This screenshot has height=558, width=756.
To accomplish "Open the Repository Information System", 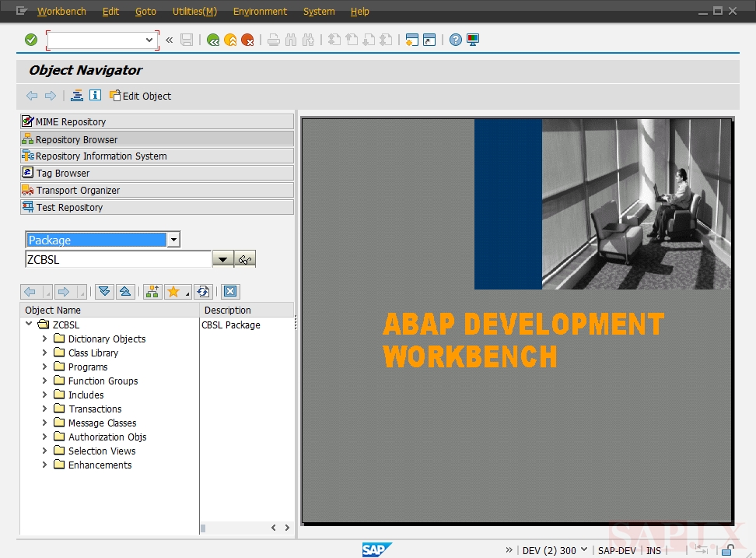I will tap(157, 156).
